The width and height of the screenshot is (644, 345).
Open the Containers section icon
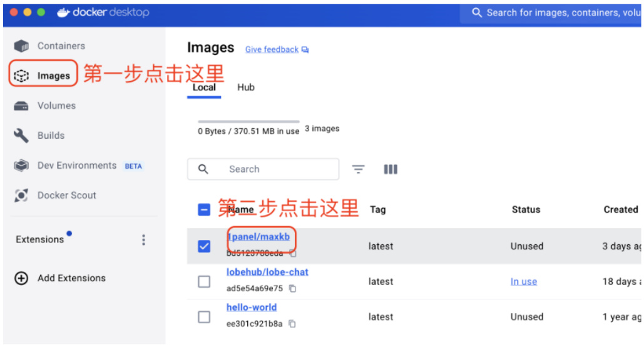coord(21,46)
